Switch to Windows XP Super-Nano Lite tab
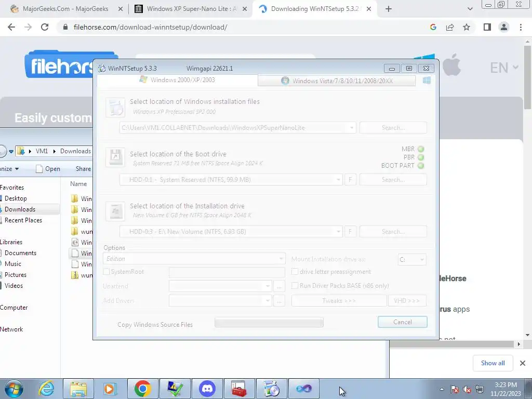The height and width of the screenshot is (399, 532). 190,9
